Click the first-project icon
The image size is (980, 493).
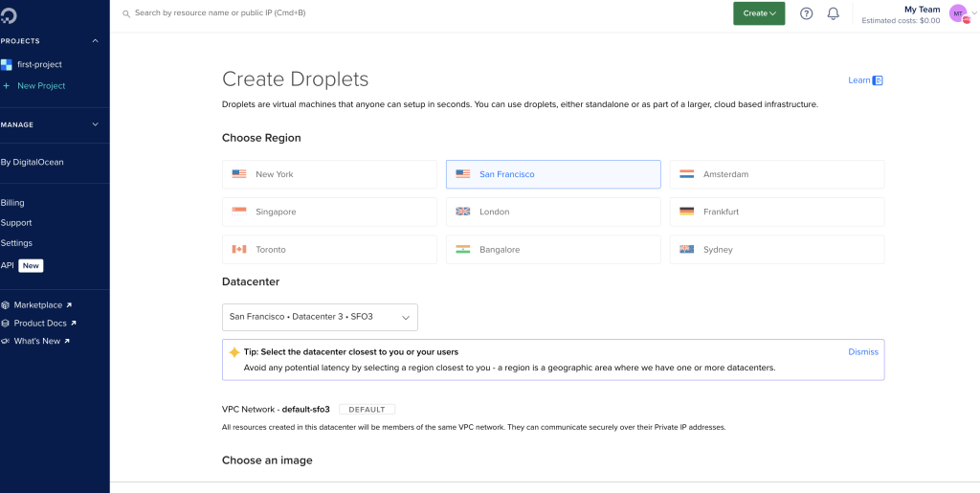7,64
